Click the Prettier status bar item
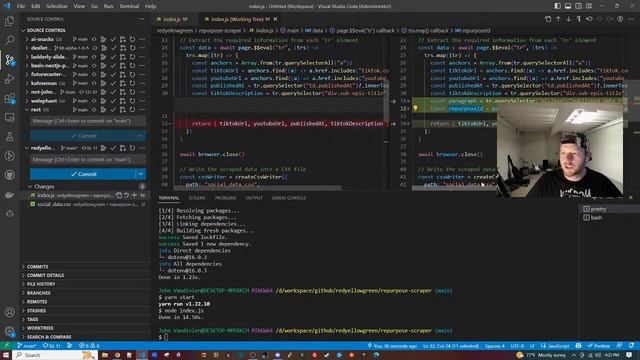This screenshot has width=640, height=360. pos(598,346)
